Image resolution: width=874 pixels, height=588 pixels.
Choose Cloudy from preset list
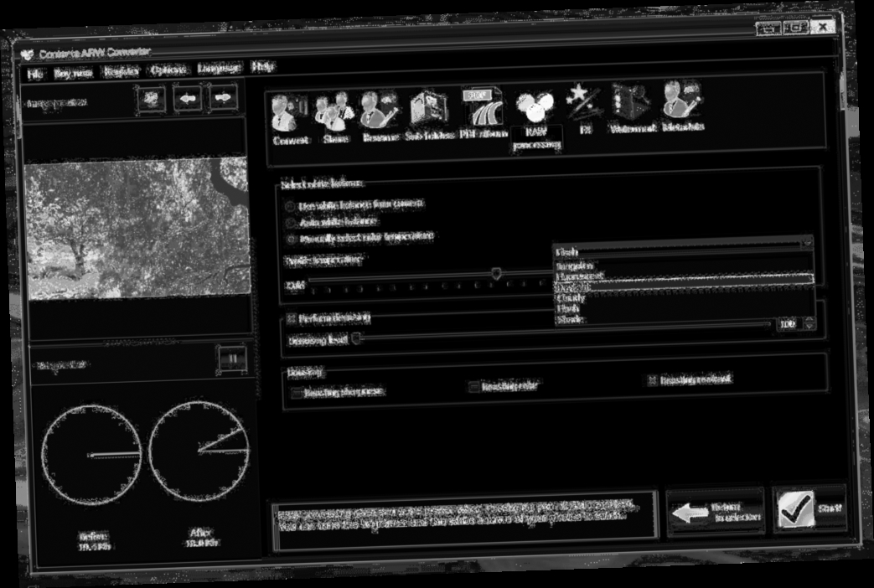click(x=685, y=297)
